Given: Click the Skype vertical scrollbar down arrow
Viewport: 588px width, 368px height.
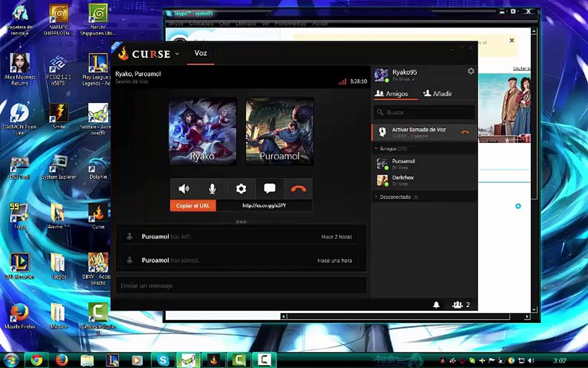Looking at the screenshot, I should (534, 309).
